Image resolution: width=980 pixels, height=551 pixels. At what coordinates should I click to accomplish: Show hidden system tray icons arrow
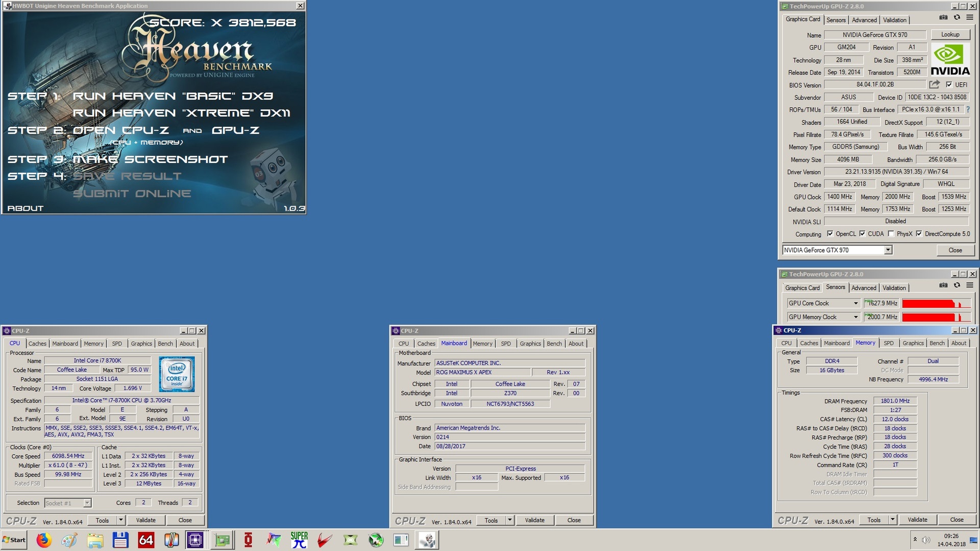(915, 540)
